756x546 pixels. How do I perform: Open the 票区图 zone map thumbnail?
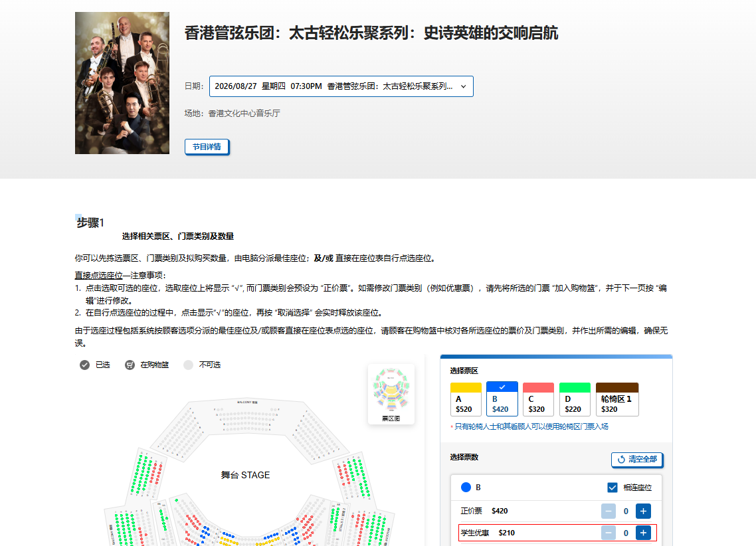pos(391,394)
